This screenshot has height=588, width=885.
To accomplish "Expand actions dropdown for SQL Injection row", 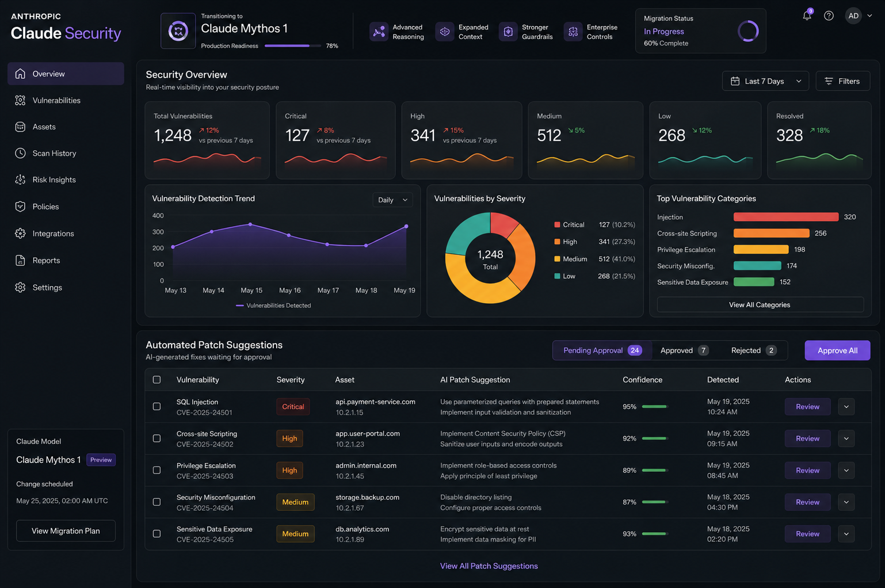I will pos(846,407).
